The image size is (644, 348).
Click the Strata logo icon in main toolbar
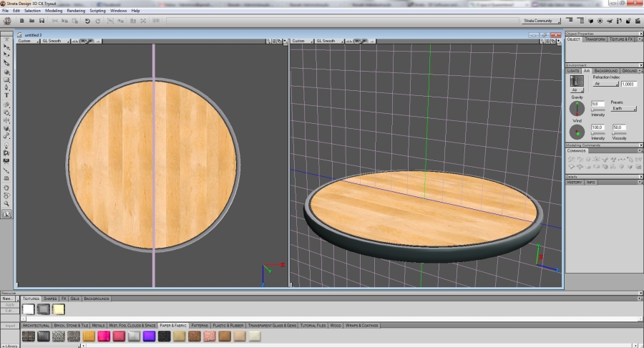pyautogui.click(x=7, y=21)
